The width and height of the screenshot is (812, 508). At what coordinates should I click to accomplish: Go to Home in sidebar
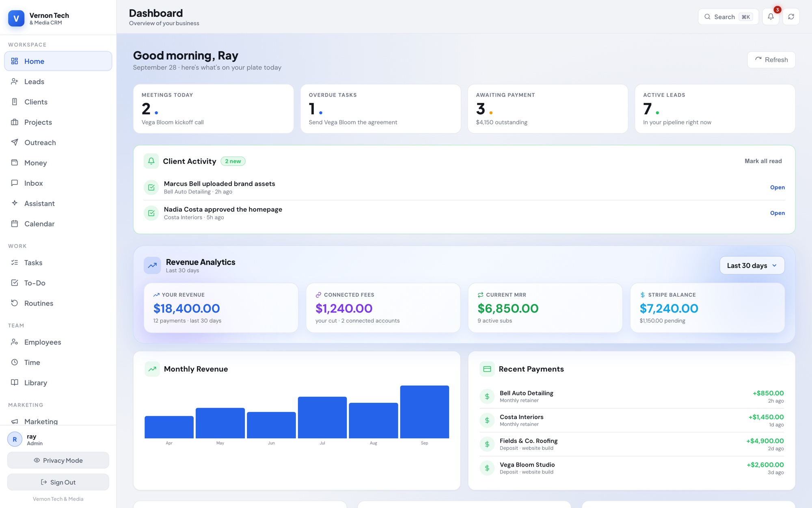pos(58,61)
